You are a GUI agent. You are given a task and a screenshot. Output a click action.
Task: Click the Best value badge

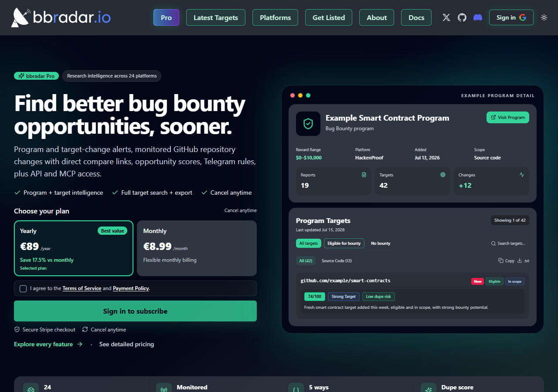[x=112, y=231]
